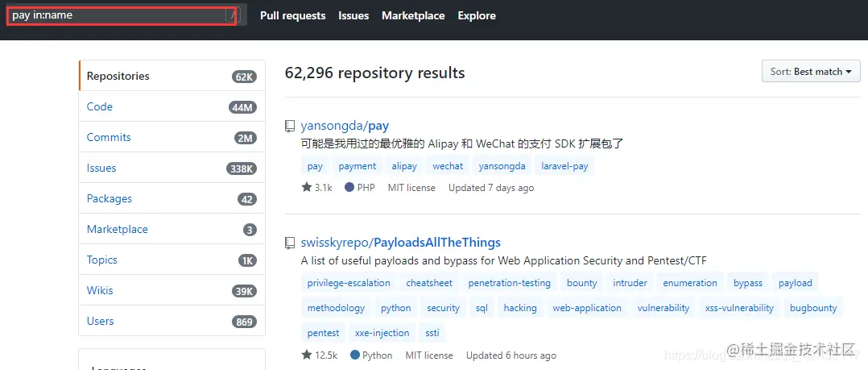Open Explore in top navigation
868x370 pixels.
pyautogui.click(x=477, y=16)
